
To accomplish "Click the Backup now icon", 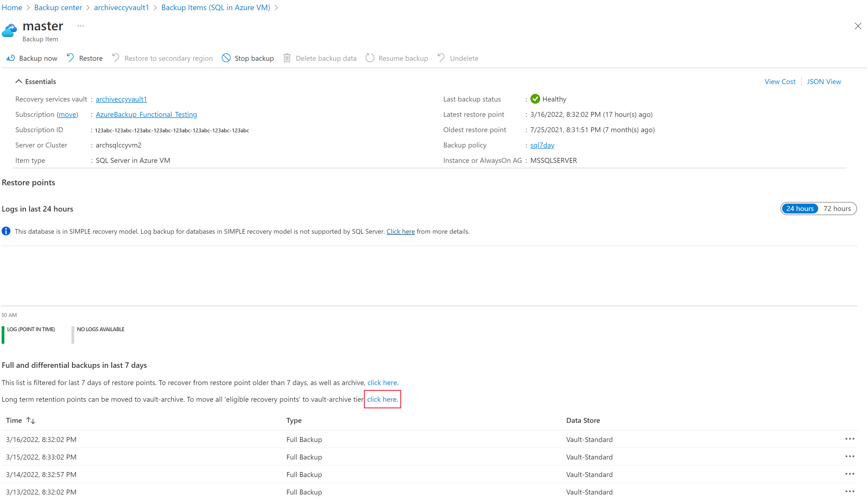I will point(10,58).
